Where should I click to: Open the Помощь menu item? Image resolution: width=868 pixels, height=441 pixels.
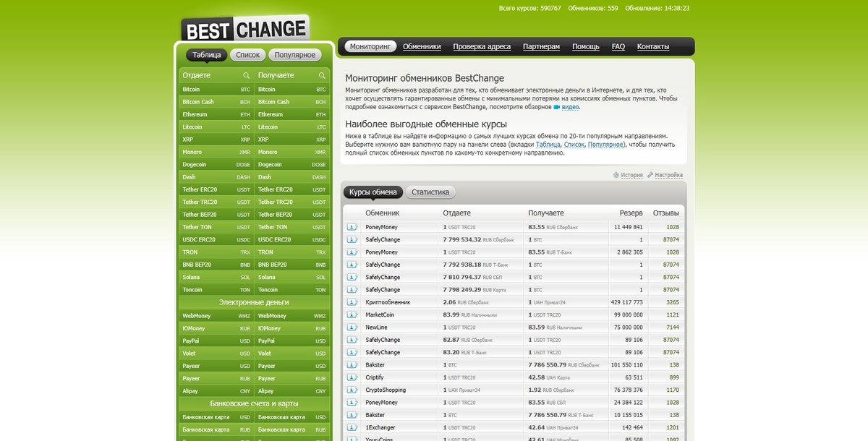(x=586, y=46)
